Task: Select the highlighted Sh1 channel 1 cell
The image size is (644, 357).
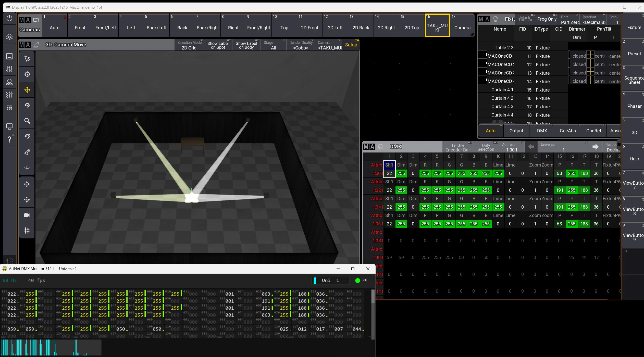Action: click(389, 169)
